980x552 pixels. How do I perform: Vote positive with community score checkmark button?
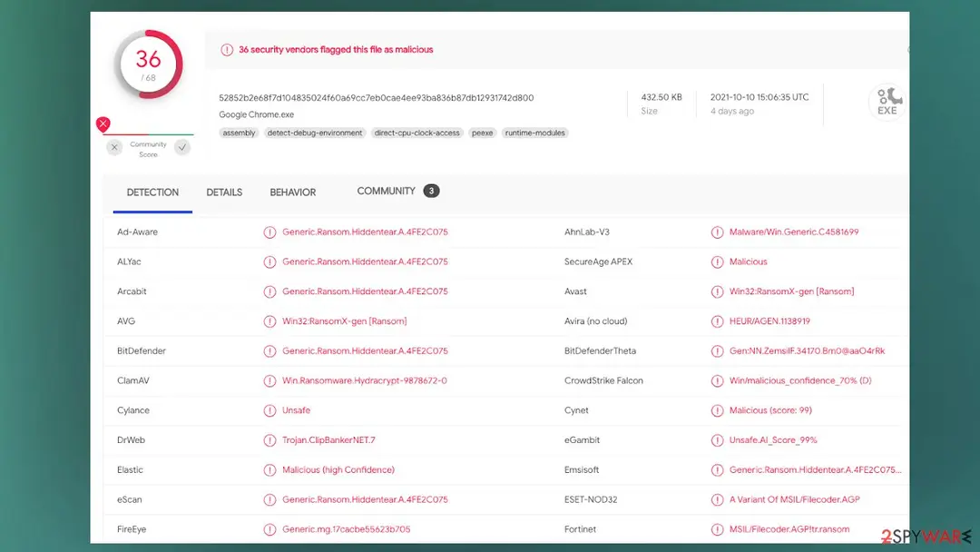point(182,148)
